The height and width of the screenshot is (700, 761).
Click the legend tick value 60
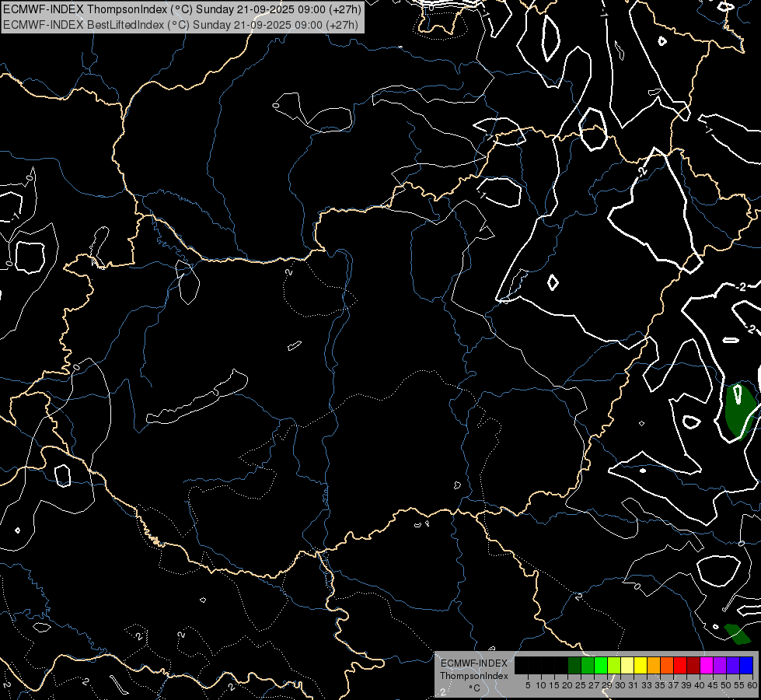(x=752, y=685)
